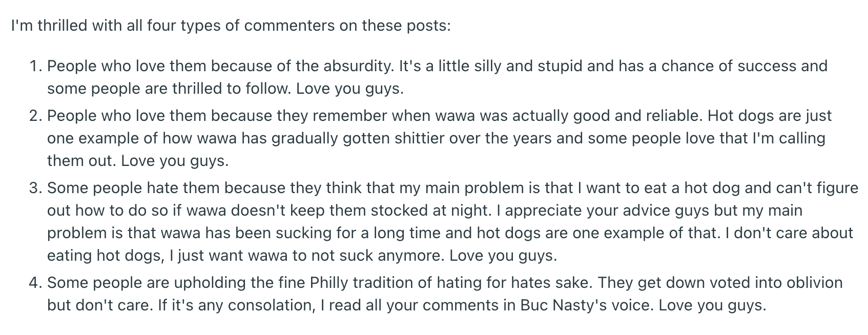
Task: Click the list number 4 marker
Action: tap(35, 283)
